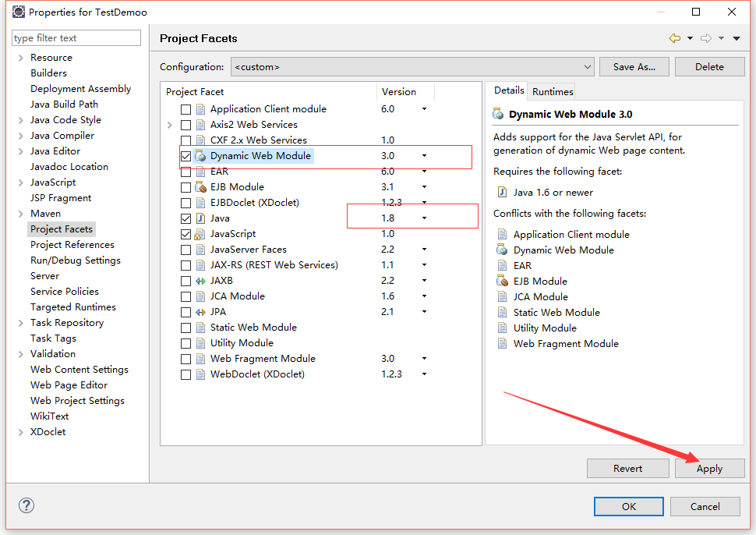Click the Utility Module facet icon in list

[x=200, y=343]
